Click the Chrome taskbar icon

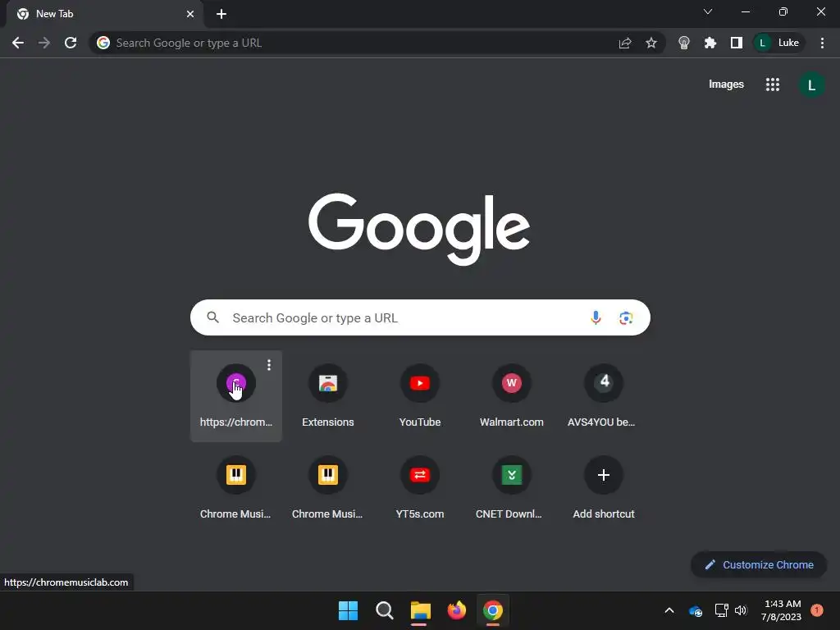pyautogui.click(x=493, y=610)
